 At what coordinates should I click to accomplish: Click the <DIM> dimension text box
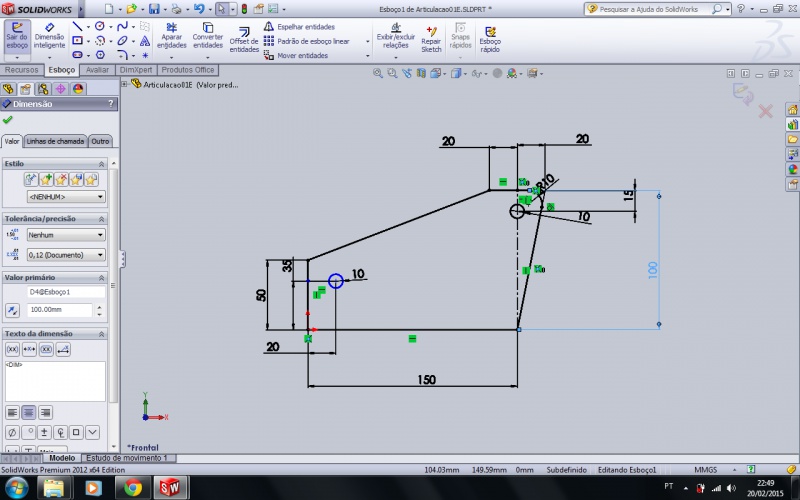click(x=55, y=381)
